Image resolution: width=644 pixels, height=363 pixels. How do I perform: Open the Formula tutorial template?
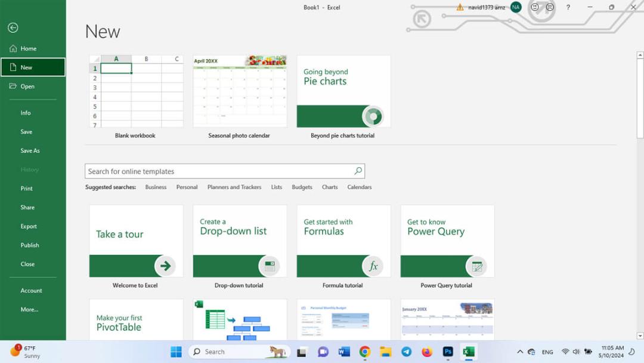point(344,247)
